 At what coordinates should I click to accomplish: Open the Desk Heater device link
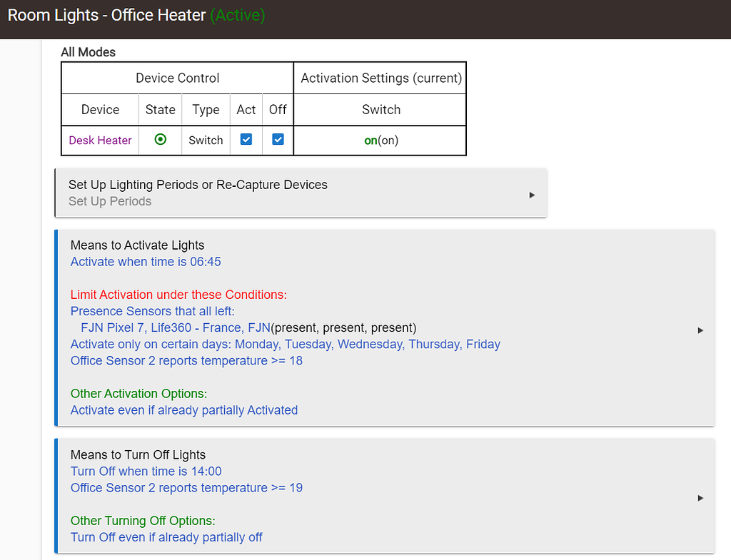click(99, 140)
